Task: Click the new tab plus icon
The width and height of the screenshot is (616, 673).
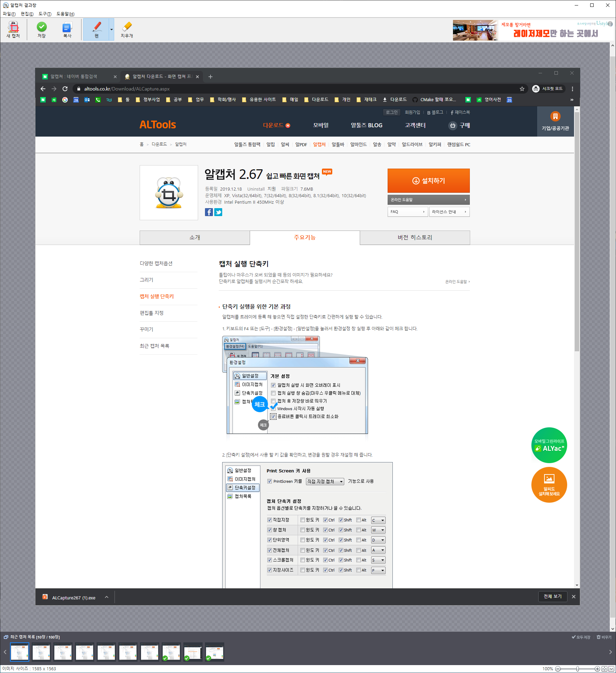Action: point(210,76)
